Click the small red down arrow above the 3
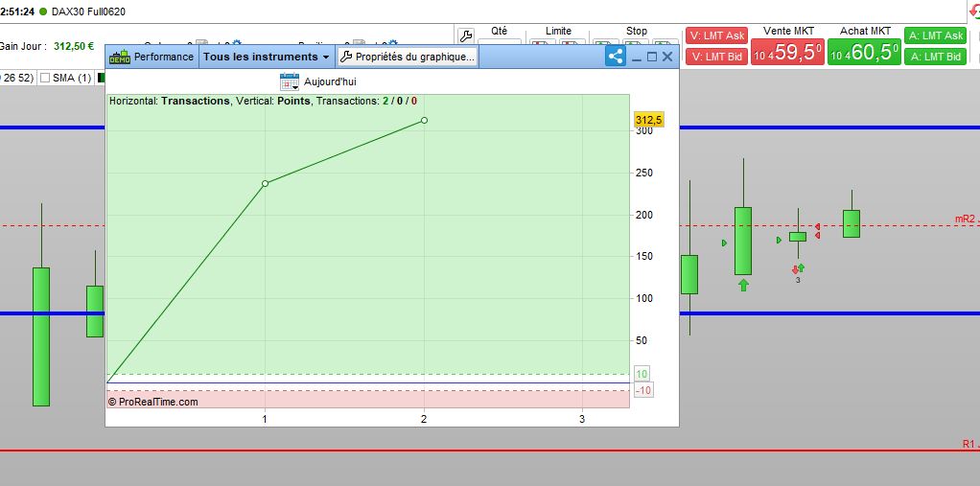Image resolution: width=980 pixels, height=486 pixels. (795, 270)
